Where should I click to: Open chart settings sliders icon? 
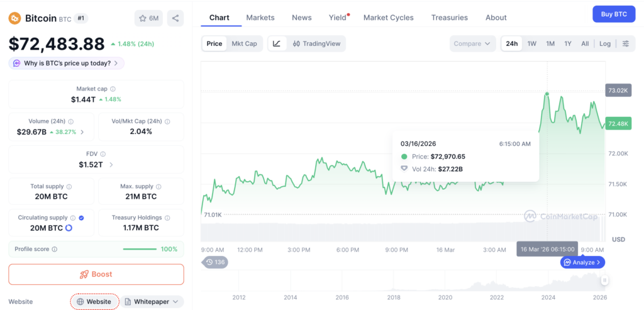tap(626, 43)
